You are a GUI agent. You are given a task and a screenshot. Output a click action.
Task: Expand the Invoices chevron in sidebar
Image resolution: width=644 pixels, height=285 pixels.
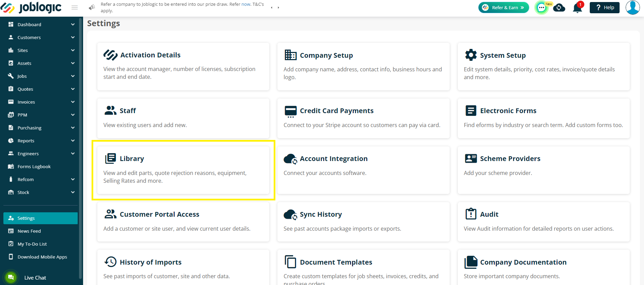[x=73, y=102]
